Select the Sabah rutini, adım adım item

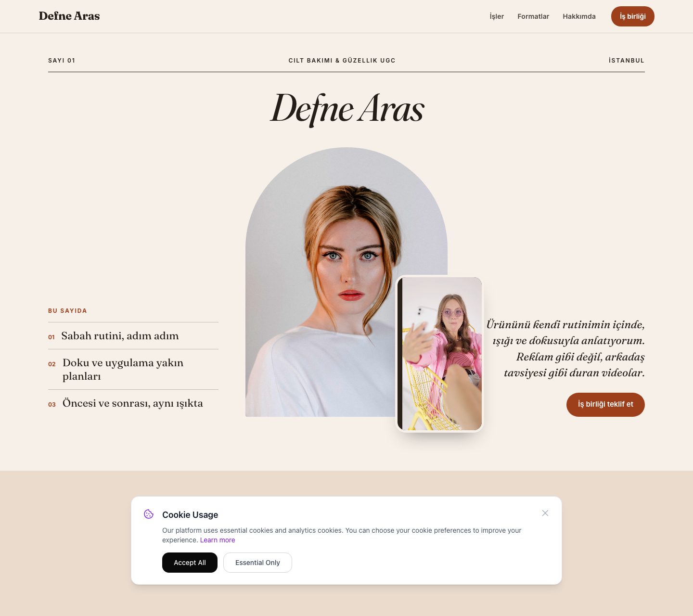[x=133, y=336]
